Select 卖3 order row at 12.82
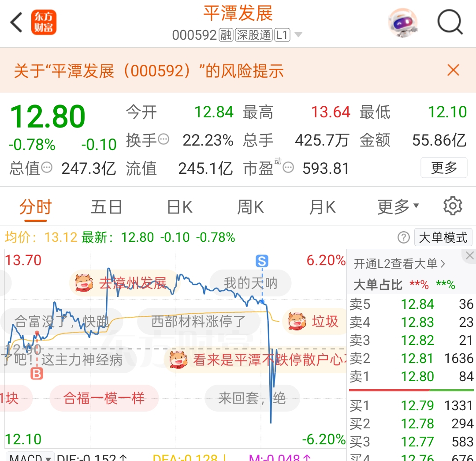Viewport: 476px width, 461px height. coord(411,341)
